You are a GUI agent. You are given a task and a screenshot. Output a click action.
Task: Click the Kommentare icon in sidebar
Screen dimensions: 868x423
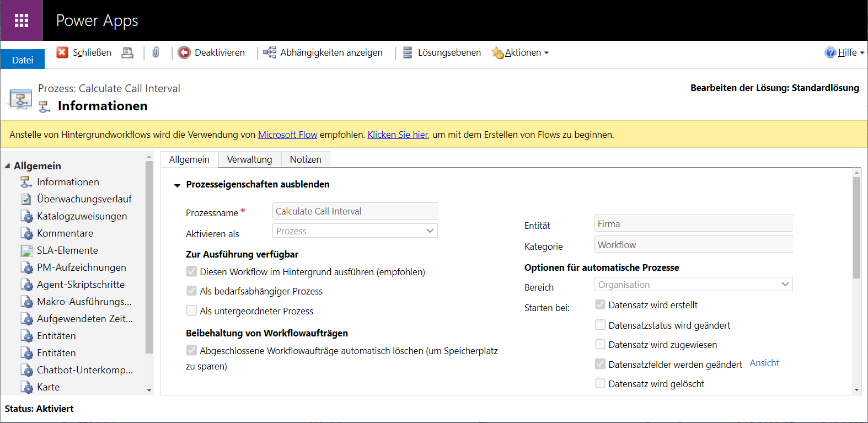click(26, 233)
